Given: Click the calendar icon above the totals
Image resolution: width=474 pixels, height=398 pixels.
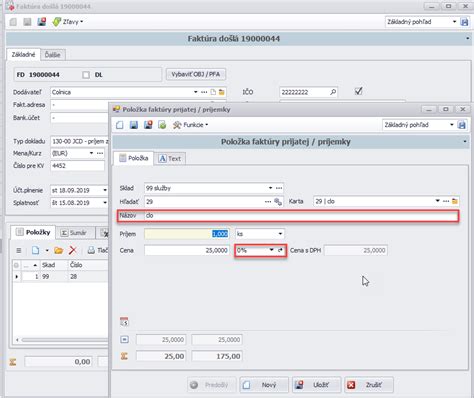Looking at the screenshot, I should pyautogui.click(x=124, y=322).
